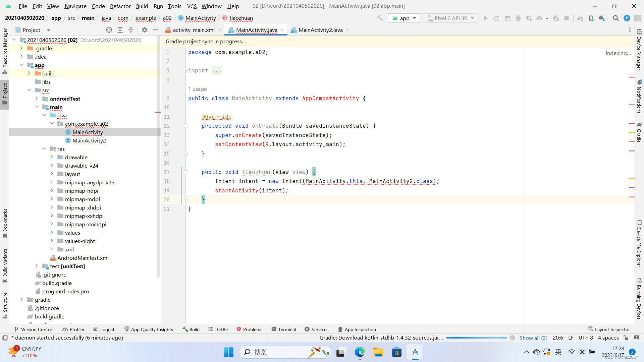Toggle the read-only lock icon in status bar
Image resolution: width=644 pixels, height=362 pixels.
[626, 338]
